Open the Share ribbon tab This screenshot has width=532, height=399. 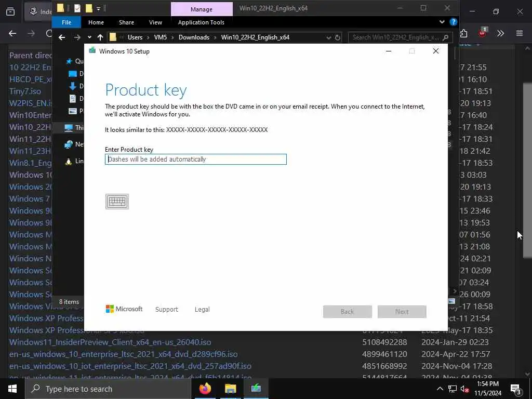[127, 22]
